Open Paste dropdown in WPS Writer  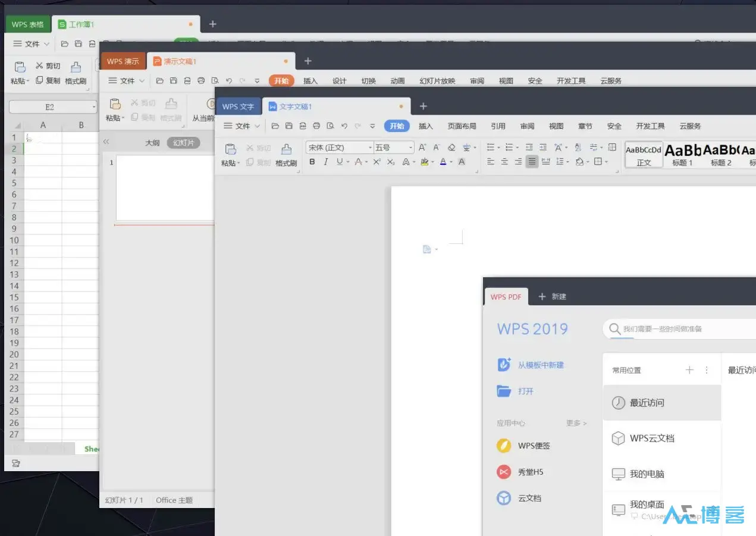(239, 164)
